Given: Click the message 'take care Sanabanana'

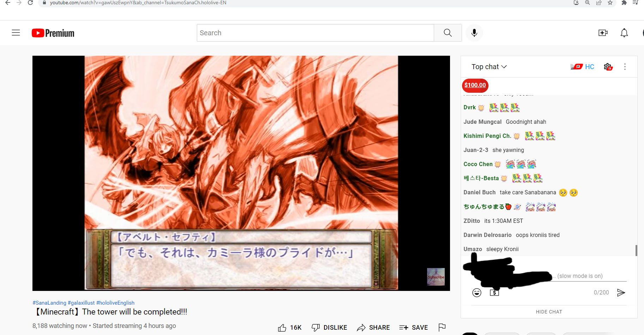Looking at the screenshot, I should coord(528,192).
